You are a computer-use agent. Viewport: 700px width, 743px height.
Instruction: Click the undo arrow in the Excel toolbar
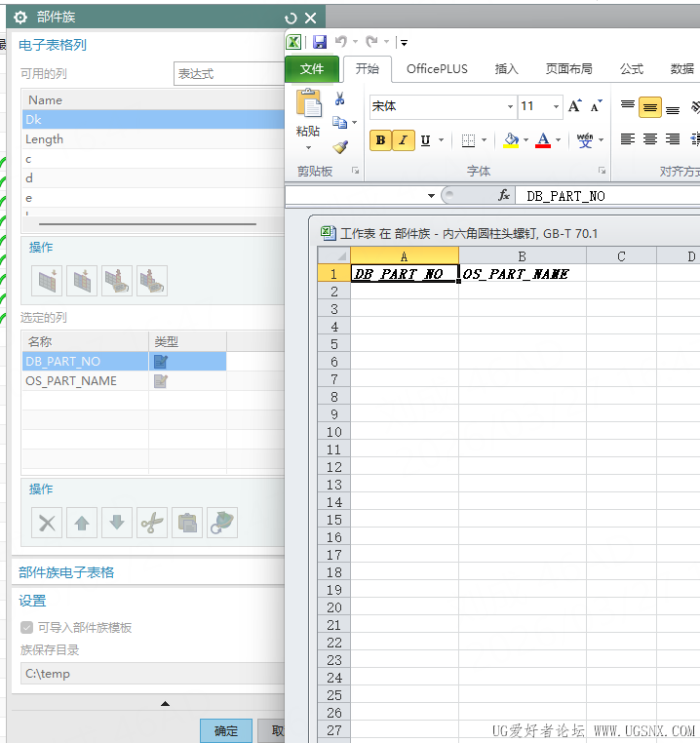341,42
